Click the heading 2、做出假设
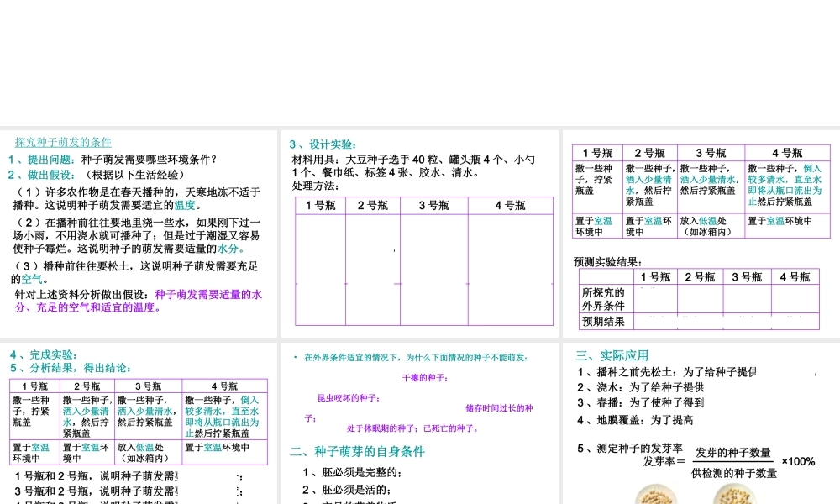The width and height of the screenshot is (840, 504). coord(42,175)
